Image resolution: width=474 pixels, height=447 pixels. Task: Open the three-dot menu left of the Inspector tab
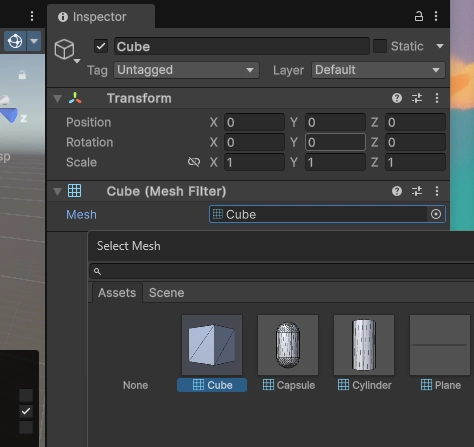32,16
